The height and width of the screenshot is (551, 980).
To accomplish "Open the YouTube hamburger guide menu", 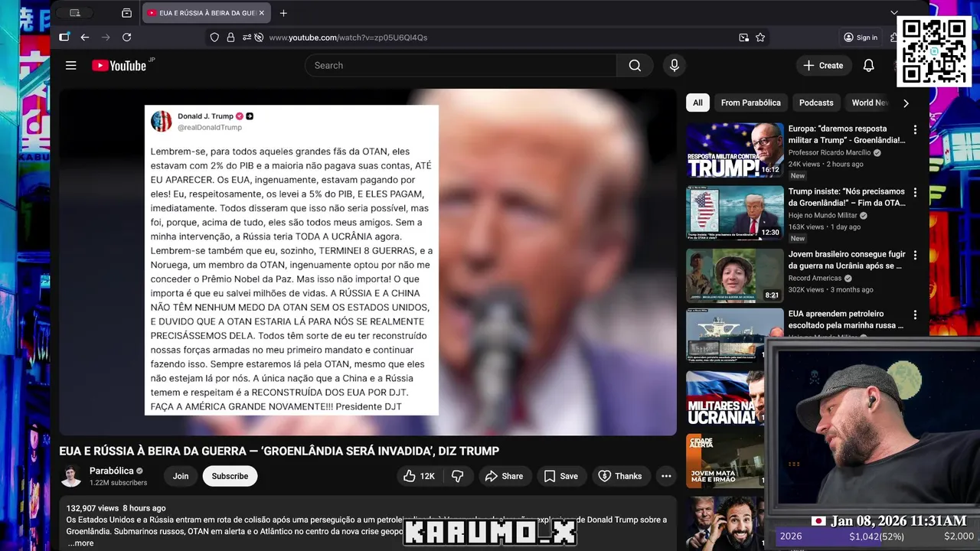I will coord(71,66).
